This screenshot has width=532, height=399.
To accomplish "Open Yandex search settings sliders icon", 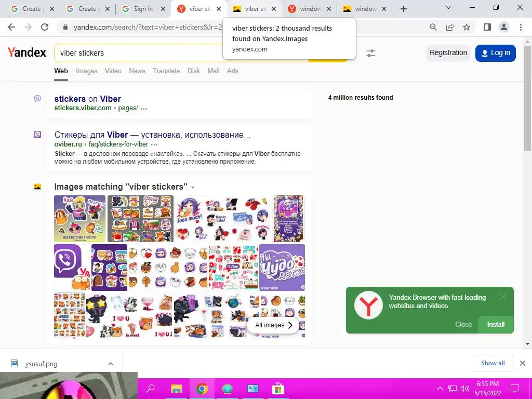I will 370,54.
